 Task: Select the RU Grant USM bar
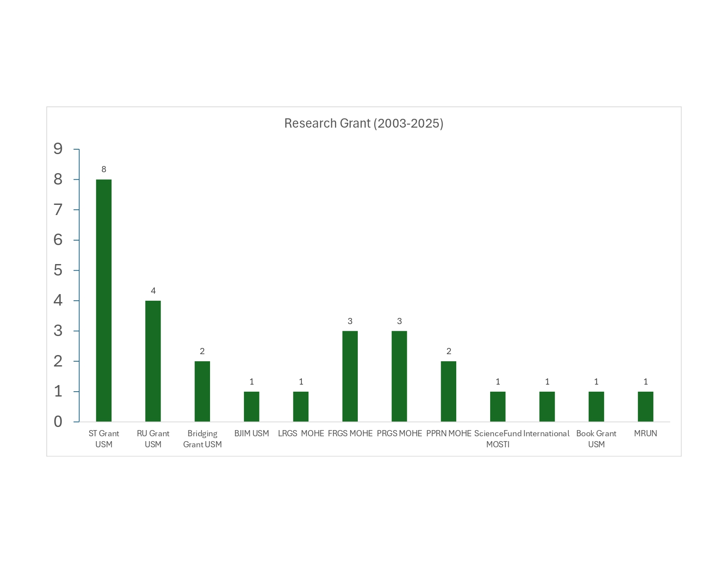pyautogui.click(x=153, y=361)
